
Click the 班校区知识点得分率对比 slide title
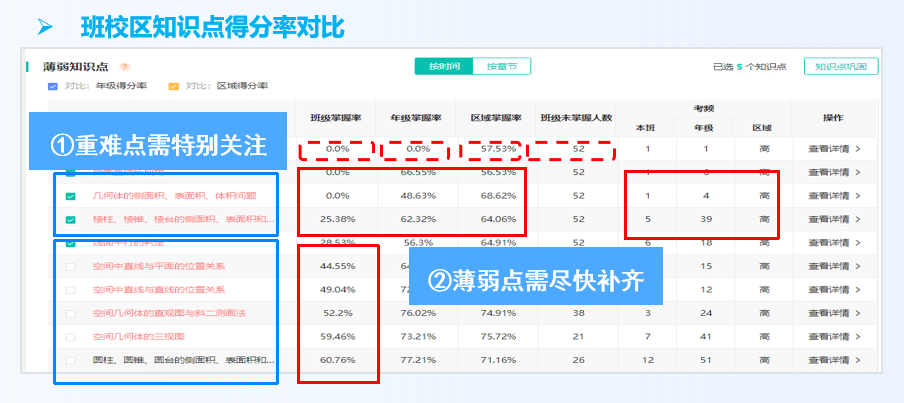[212, 27]
